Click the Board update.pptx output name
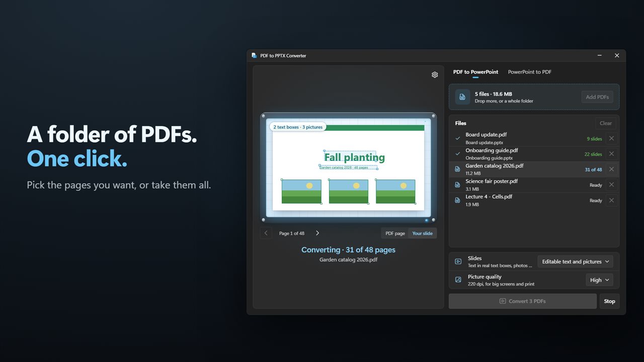 tap(484, 142)
